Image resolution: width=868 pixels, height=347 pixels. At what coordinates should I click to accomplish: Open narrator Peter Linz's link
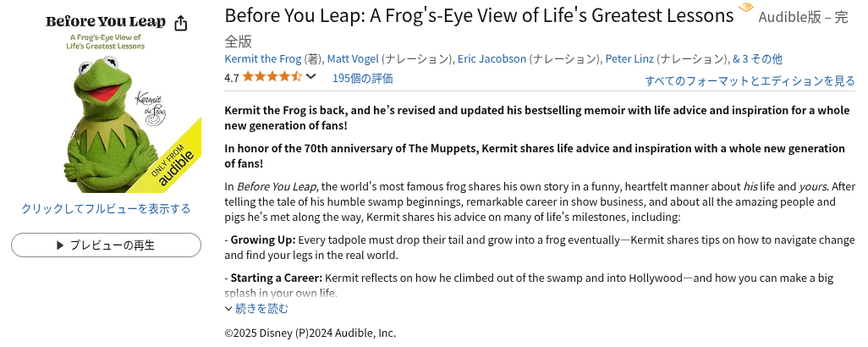(x=630, y=58)
